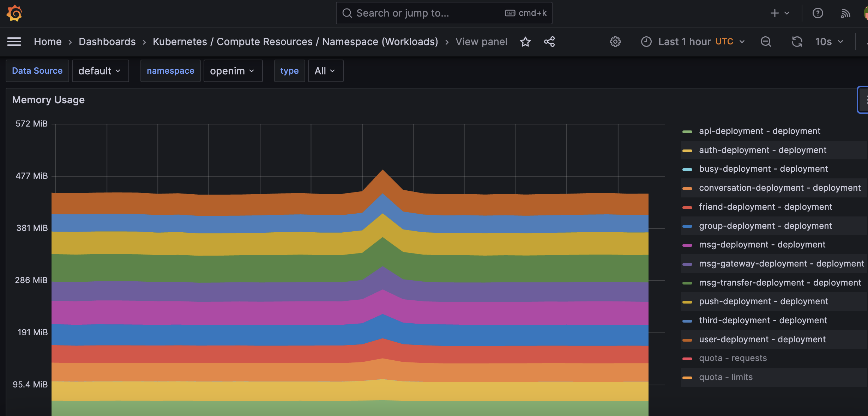Star this dashboard as favorite
868x416 pixels.
525,42
